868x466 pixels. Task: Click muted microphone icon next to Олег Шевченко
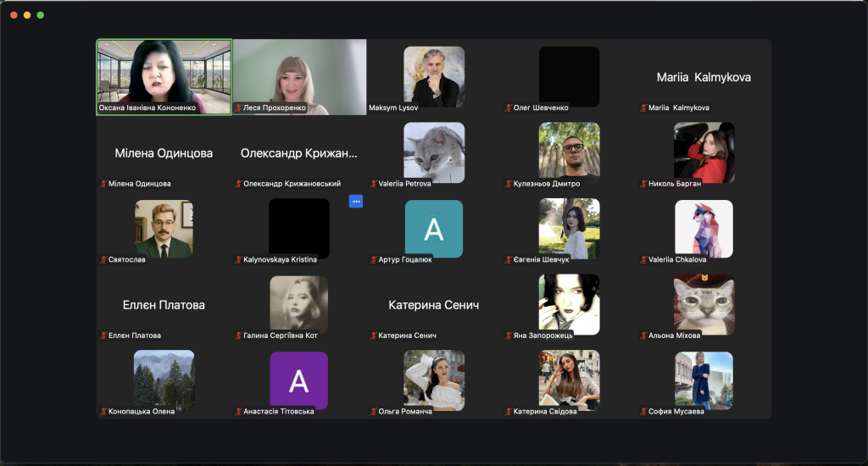click(509, 108)
